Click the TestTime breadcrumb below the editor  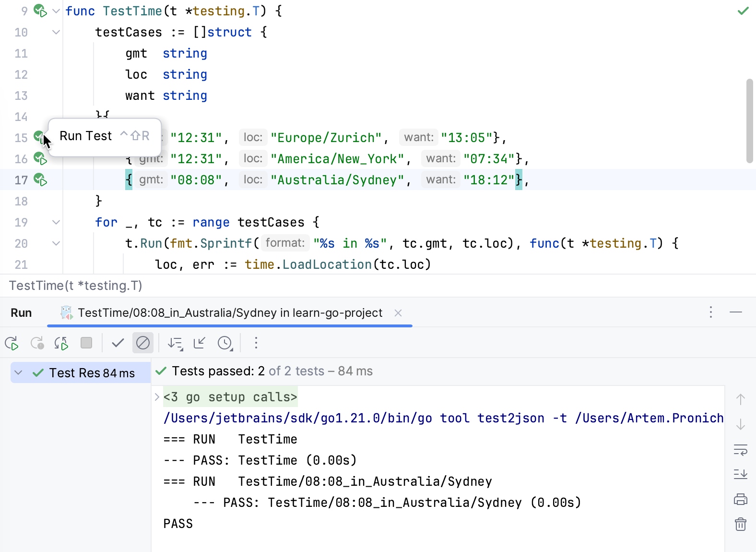coord(76,286)
